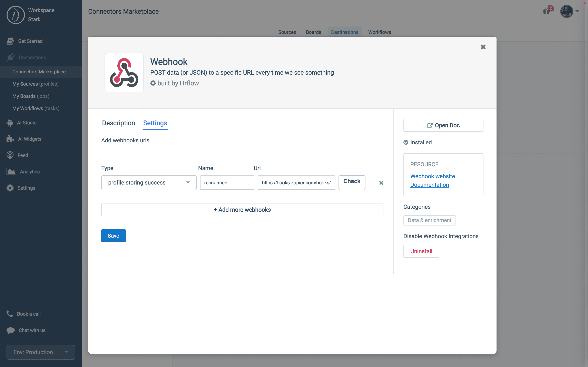Click the Uninstall button
This screenshot has width=588, height=367.
[421, 251]
